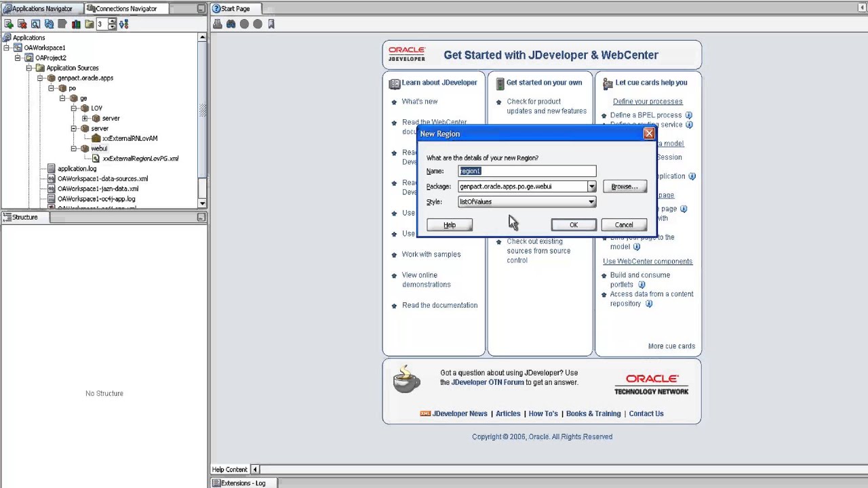Screen dimensions: 868x488
Task: Click the print icon on Start Page toolbar
Action: click(x=218, y=24)
